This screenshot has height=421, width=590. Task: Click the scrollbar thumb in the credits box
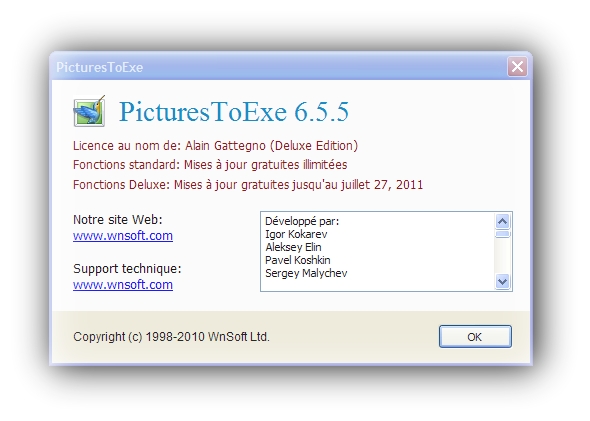[x=503, y=234]
